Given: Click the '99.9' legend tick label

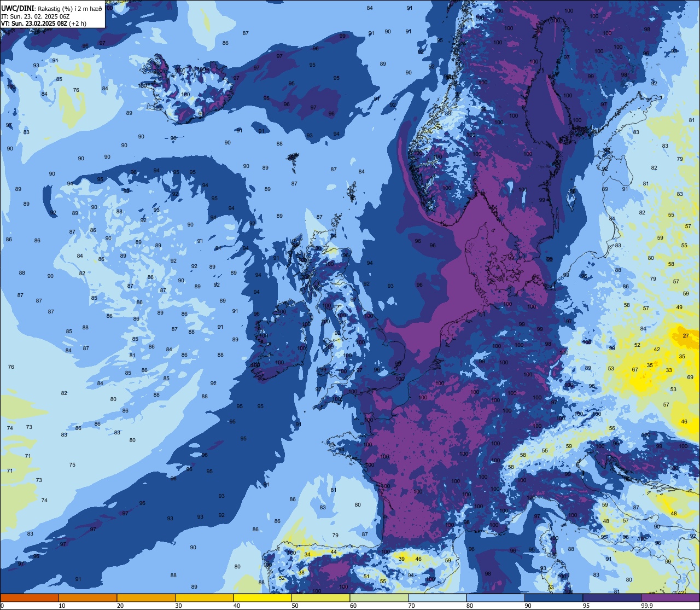Looking at the screenshot, I should point(647,606).
